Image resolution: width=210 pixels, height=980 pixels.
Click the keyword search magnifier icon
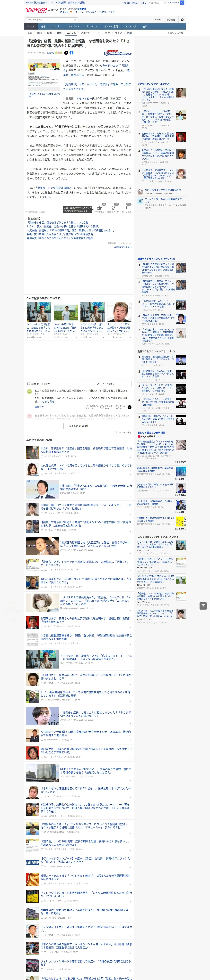[x=75, y=19]
